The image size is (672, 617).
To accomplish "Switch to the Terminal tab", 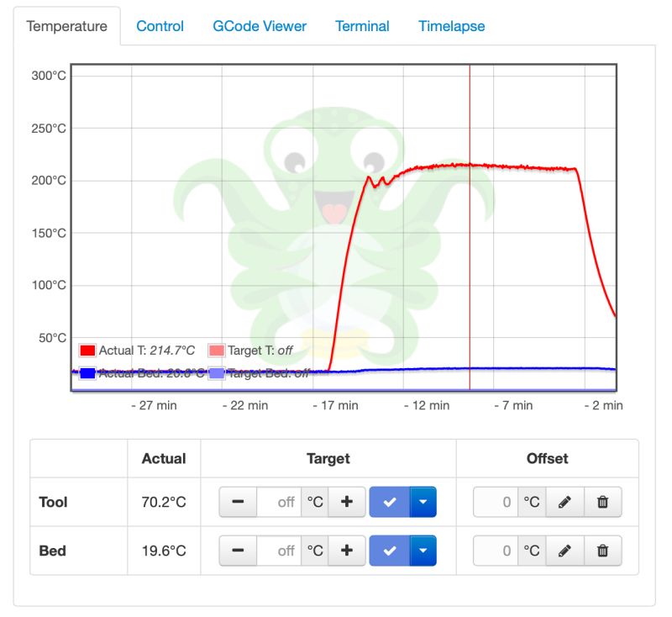I will coord(362,26).
